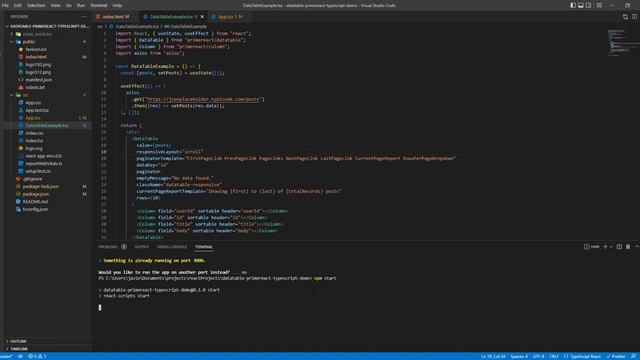Open logo.svg in the explorer
Screen dimensions: 640x360
click(x=33, y=148)
